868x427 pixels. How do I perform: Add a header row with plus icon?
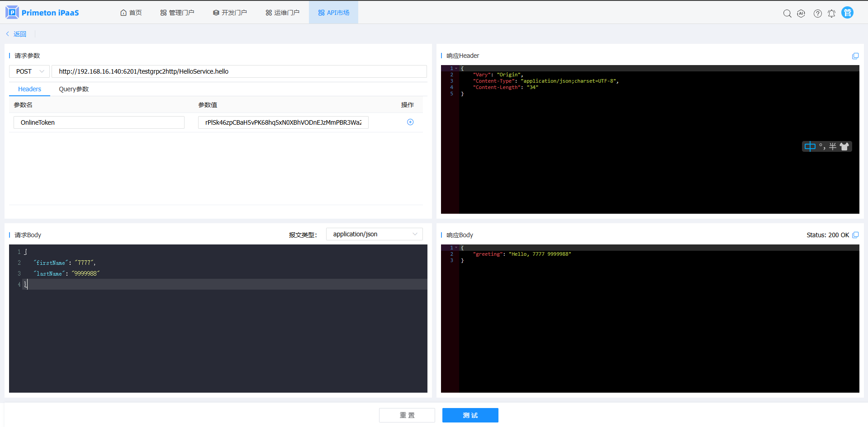(x=410, y=122)
